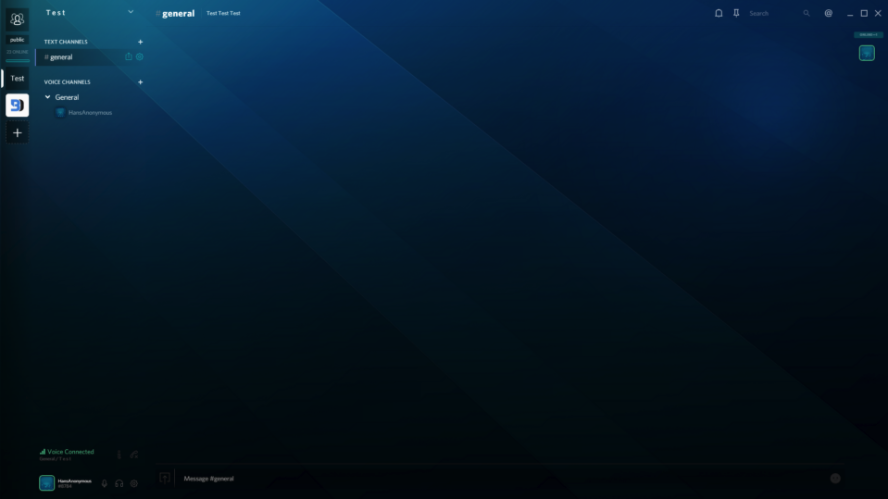Collapse the General voice channel
Viewport: 888px width, 499px height.
click(48, 97)
